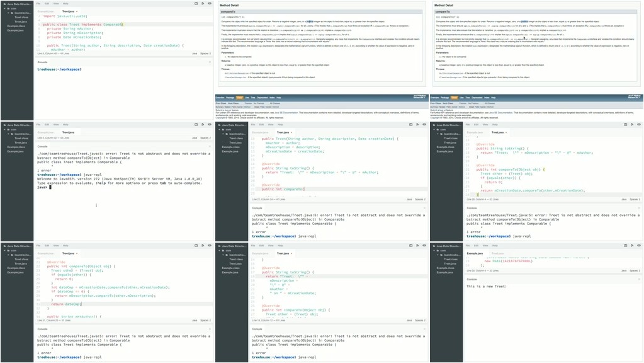Click snapshot icon in new Treet output frame
Image resolution: width=644 pixels, height=363 pixels.
(x=626, y=245)
